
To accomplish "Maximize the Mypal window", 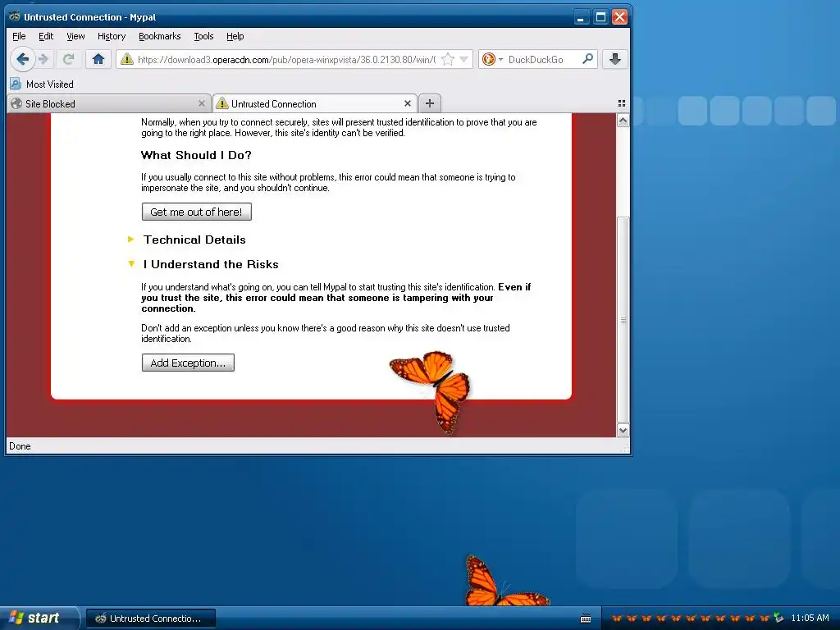I will pos(600,17).
